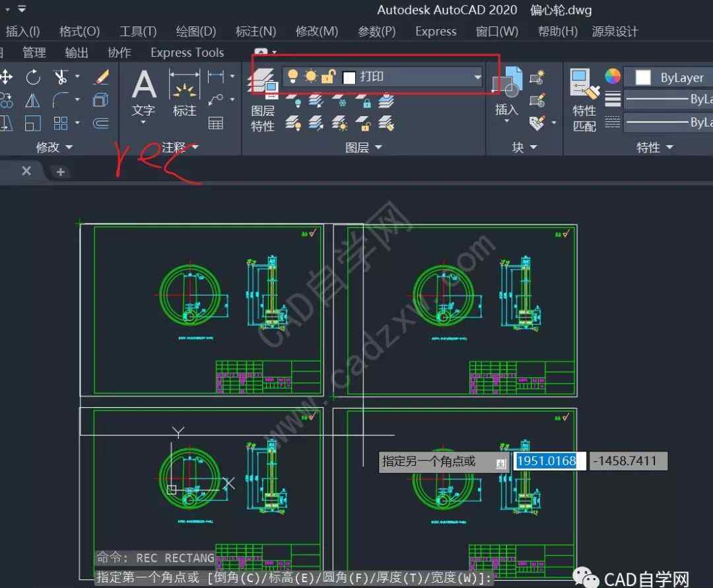
Task: Click the Layer Isolate icon
Action: (x=316, y=100)
